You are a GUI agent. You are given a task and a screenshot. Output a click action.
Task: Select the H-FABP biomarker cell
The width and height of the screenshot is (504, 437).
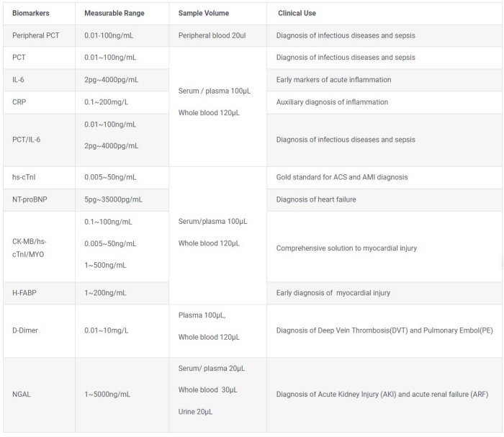pyautogui.click(x=25, y=293)
